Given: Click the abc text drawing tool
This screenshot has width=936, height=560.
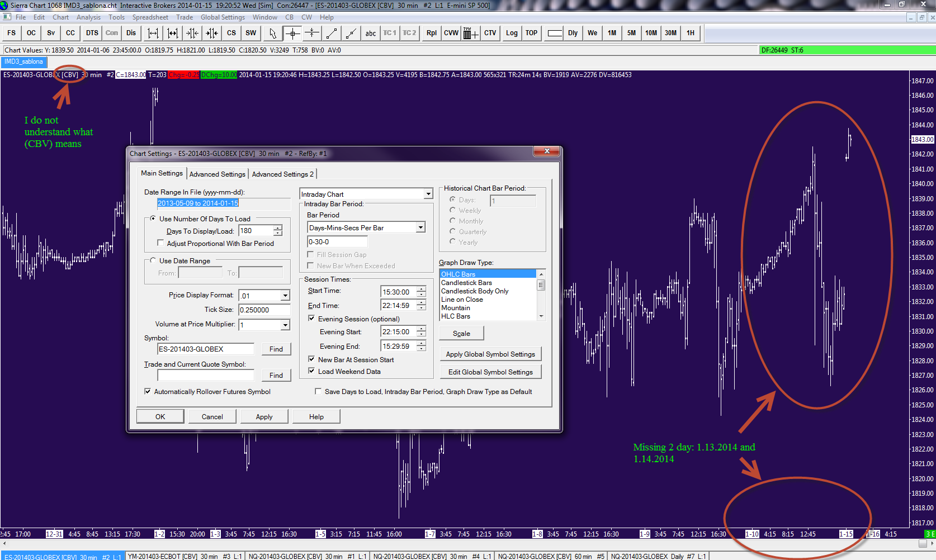Looking at the screenshot, I should [x=370, y=33].
